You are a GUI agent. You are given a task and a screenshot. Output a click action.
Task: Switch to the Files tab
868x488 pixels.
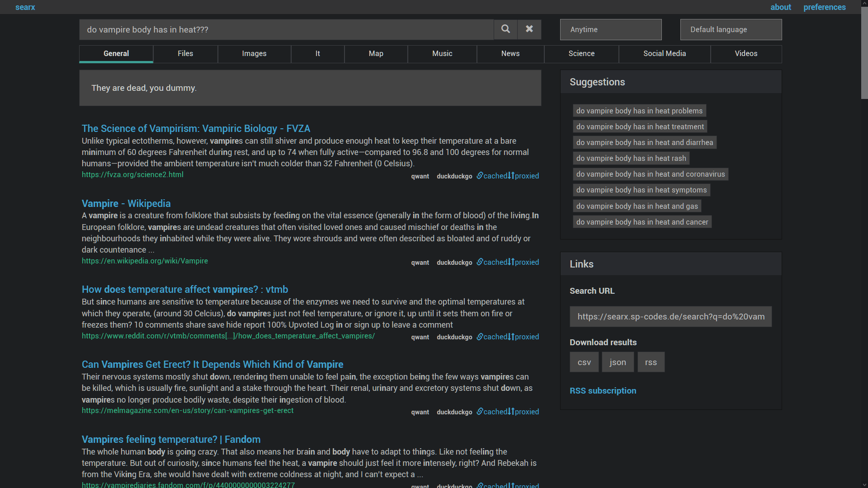pyautogui.click(x=185, y=54)
